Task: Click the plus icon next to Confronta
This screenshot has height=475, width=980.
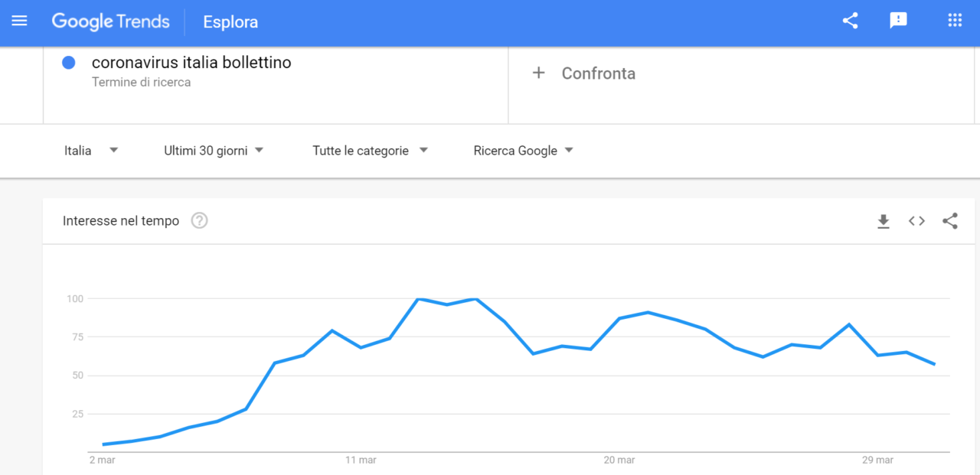Action: point(539,73)
